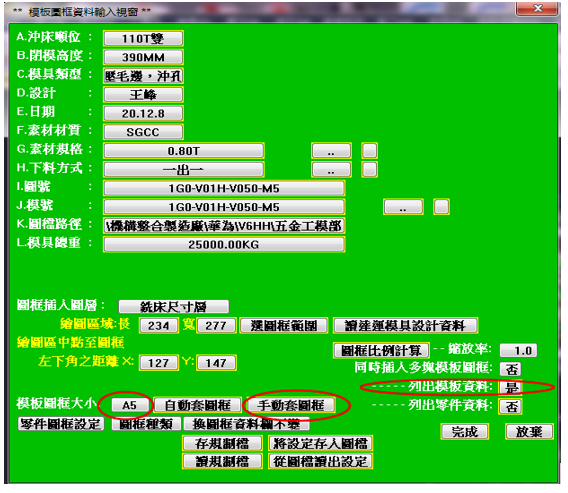Click the 將設定存入圖檔 button

(x=320, y=443)
